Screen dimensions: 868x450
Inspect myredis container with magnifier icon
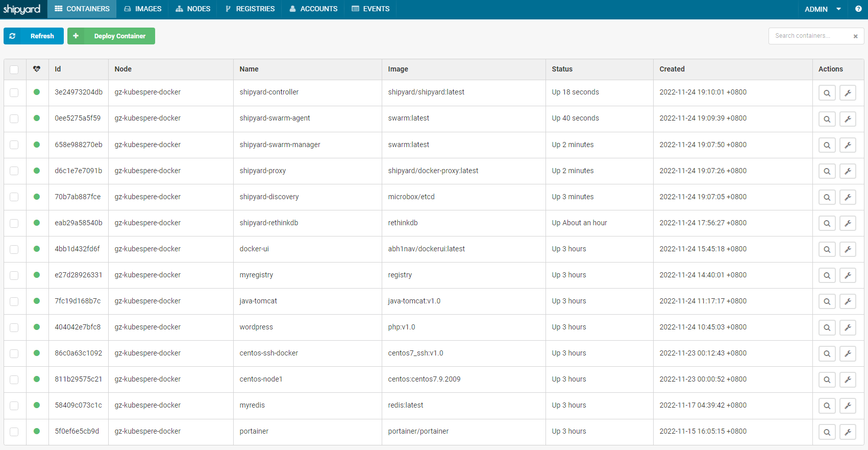(827, 406)
